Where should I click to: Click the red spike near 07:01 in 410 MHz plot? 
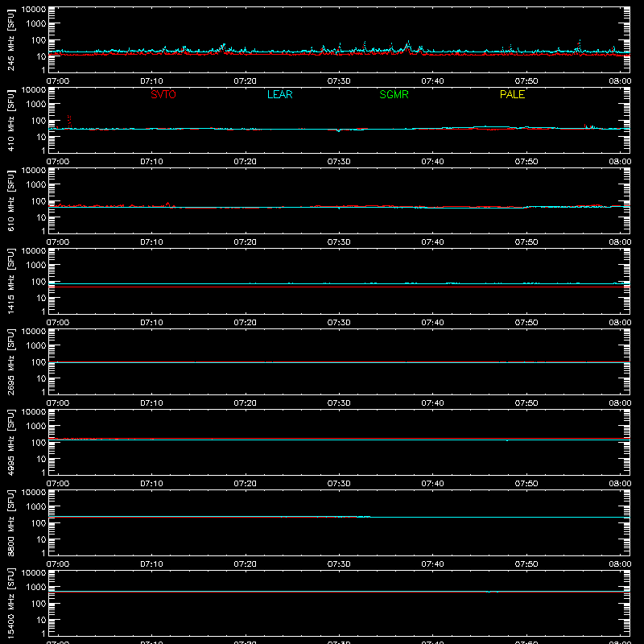click(x=69, y=122)
